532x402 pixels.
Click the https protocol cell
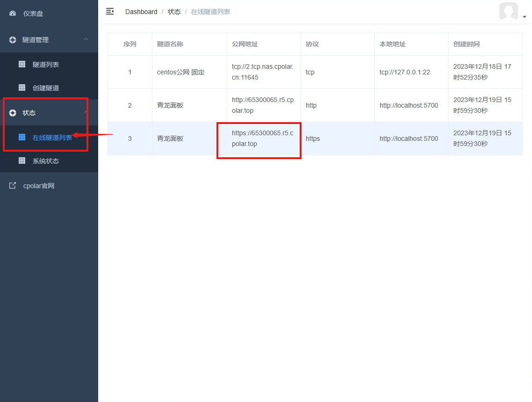point(338,139)
